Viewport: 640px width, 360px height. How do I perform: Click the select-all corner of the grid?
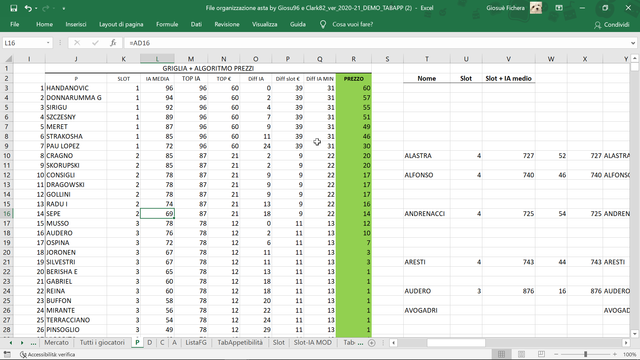tap(8, 59)
